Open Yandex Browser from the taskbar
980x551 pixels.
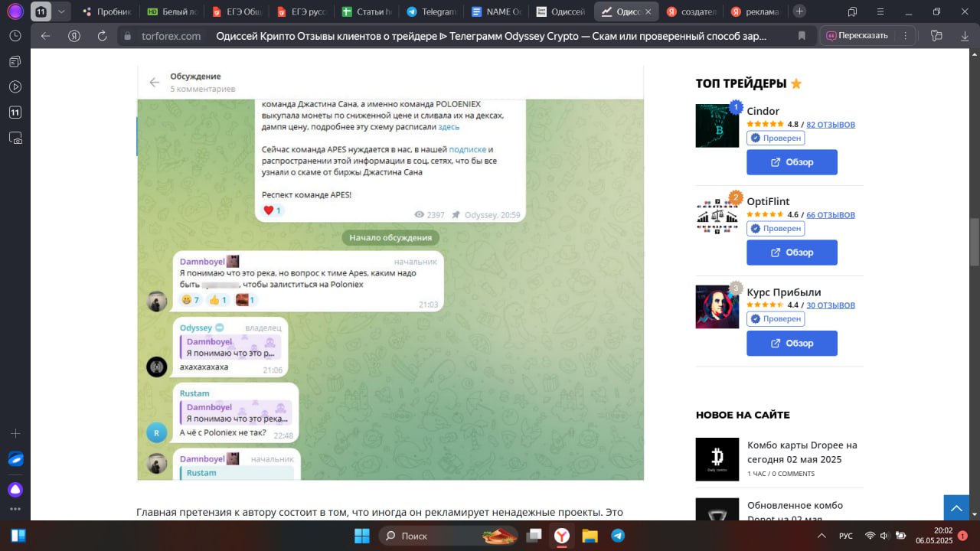click(x=562, y=536)
